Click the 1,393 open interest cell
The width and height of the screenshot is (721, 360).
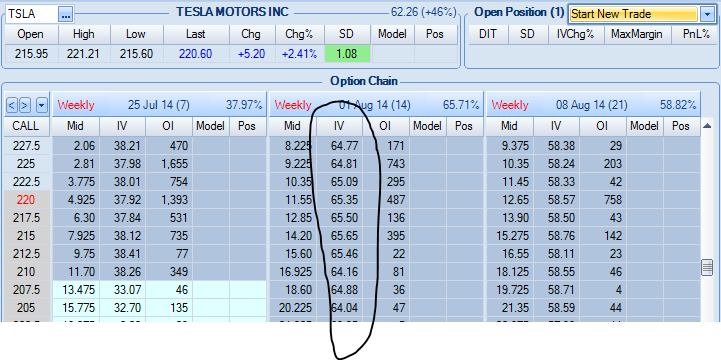point(169,200)
